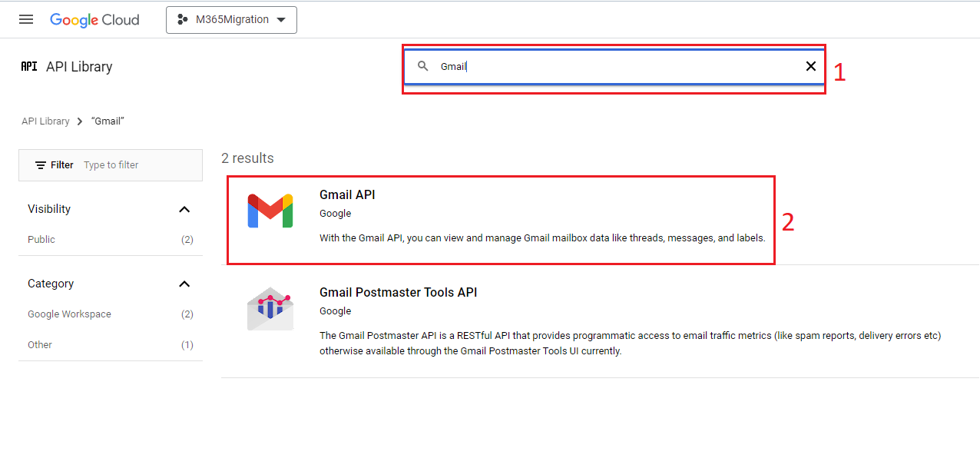The height and width of the screenshot is (455, 980).
Task: Click the Type to filter field
Action: coord(140,165)
